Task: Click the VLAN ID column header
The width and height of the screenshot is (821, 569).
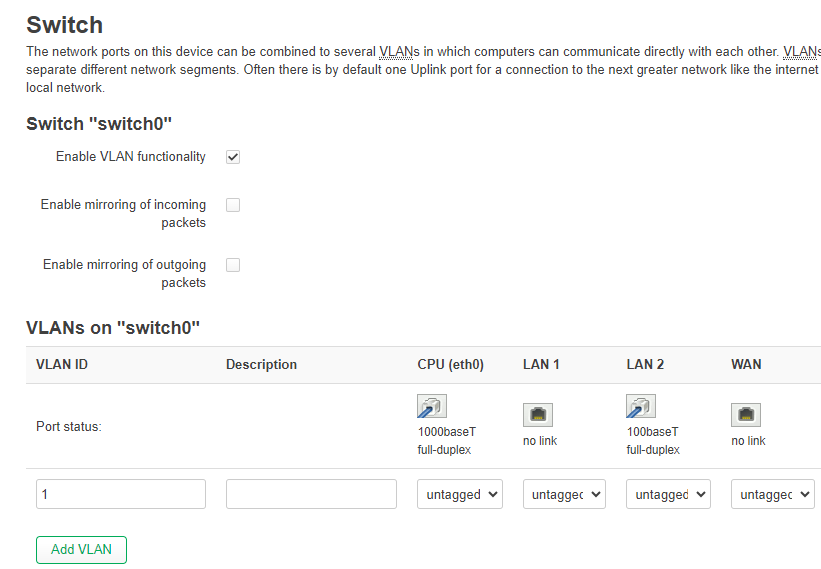Action: [x=62, y=364]
